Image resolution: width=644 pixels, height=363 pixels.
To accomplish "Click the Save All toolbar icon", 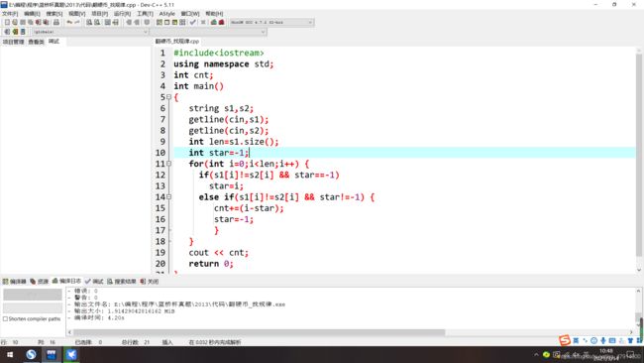I will 31,22.
